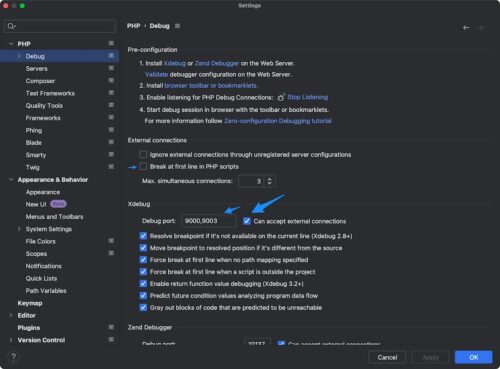The height and width of the screenshot is (369, 500).
Task: Click the project-level icon beside Phing
Action: (x=111, y=130)
